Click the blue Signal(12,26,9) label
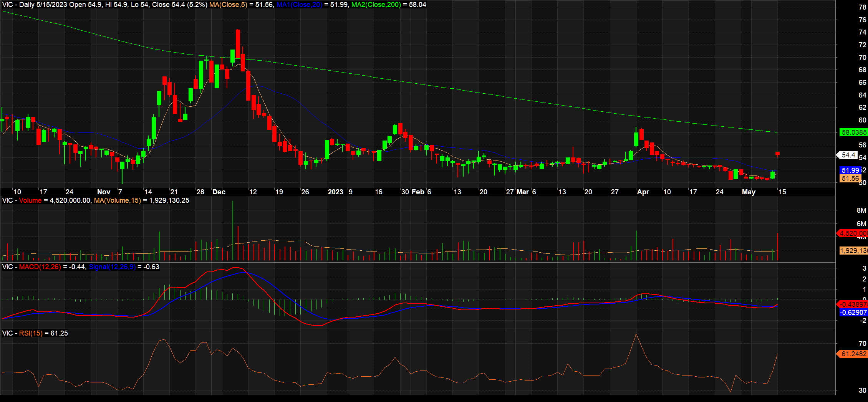This screenshot has height=402, width=868. click(112, 267)
